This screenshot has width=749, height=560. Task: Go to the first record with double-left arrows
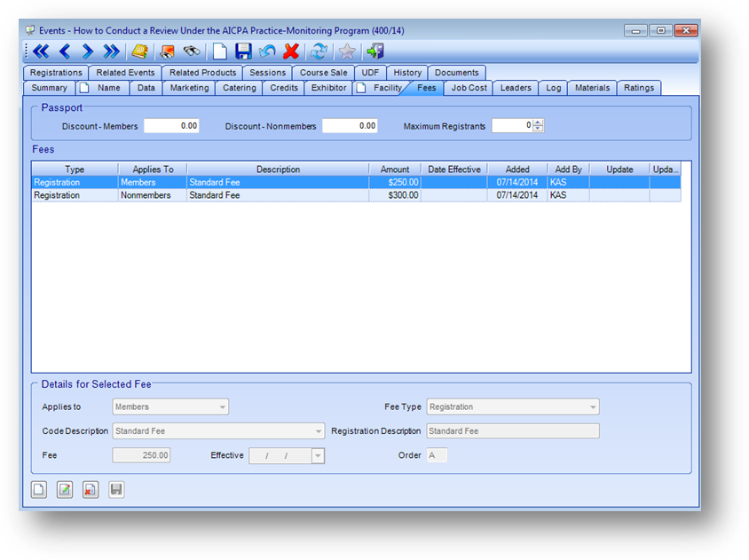tap(41, 51)
